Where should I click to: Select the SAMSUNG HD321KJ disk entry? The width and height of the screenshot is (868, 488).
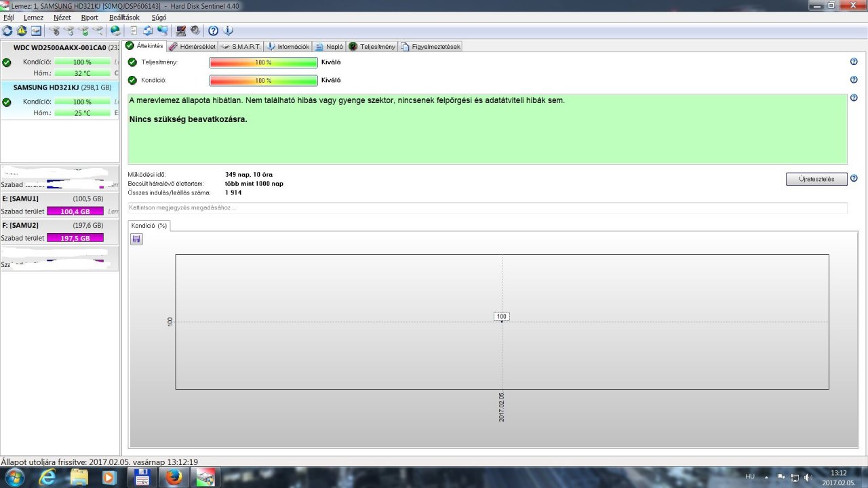[60, 100]
